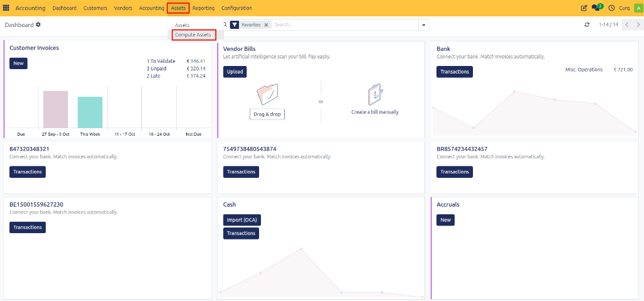Open the Reporting menu

(x=203, y=8)
